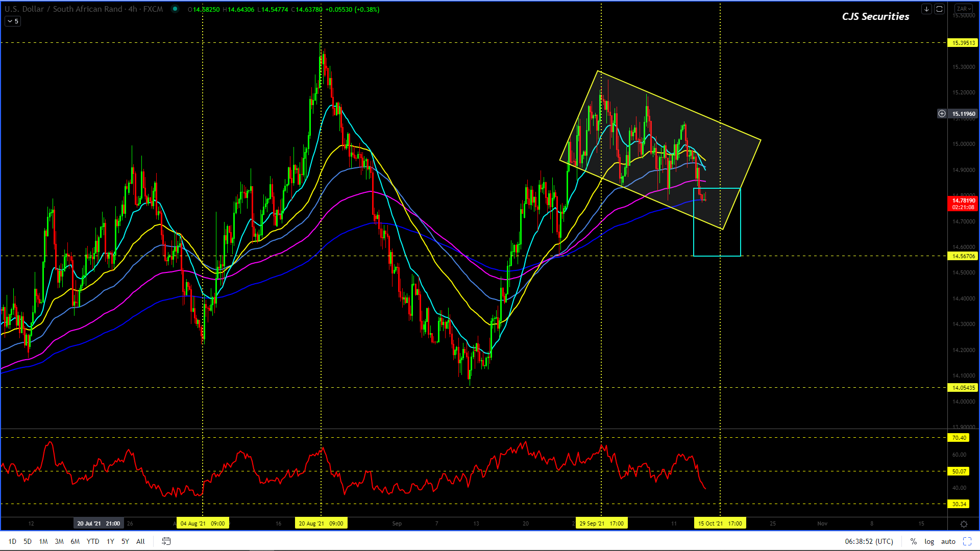The image size is (980, 551).
Task: Select the YTD time range
Action: click(x=93, y=541)
